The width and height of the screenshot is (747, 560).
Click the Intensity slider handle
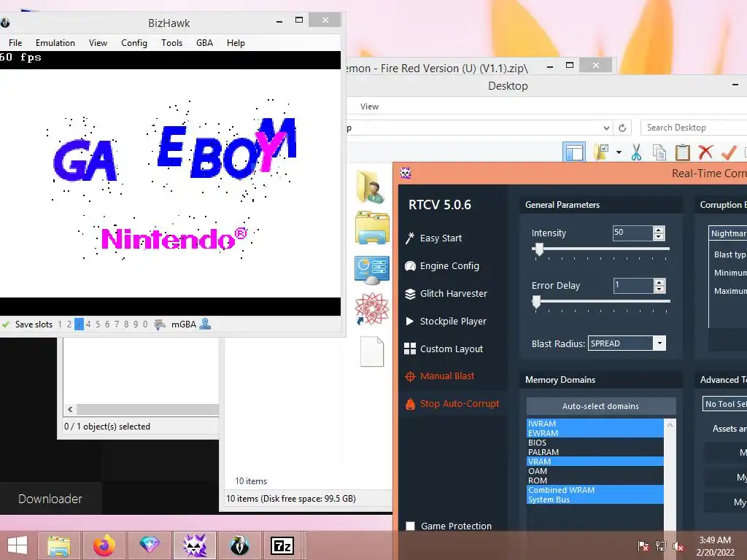[x=539, y=249]
